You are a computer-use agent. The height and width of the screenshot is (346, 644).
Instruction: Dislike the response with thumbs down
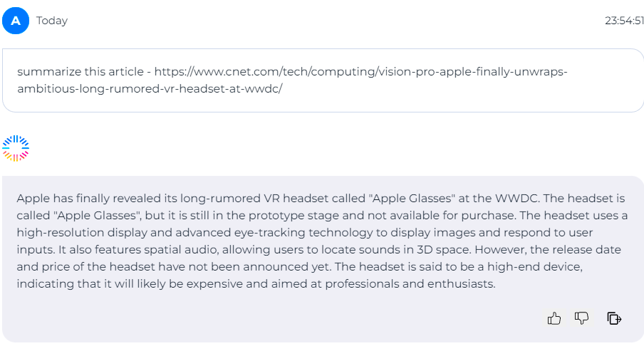coord(582,318)
